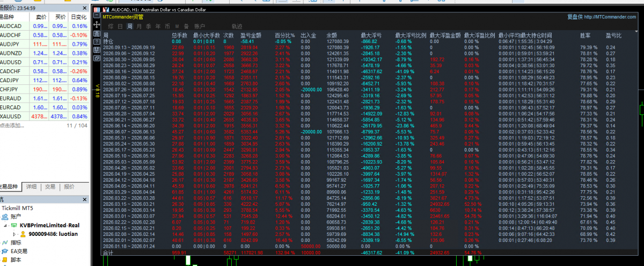Select the XAUUSD symbol row
The image size is (644, 266).
44,117
